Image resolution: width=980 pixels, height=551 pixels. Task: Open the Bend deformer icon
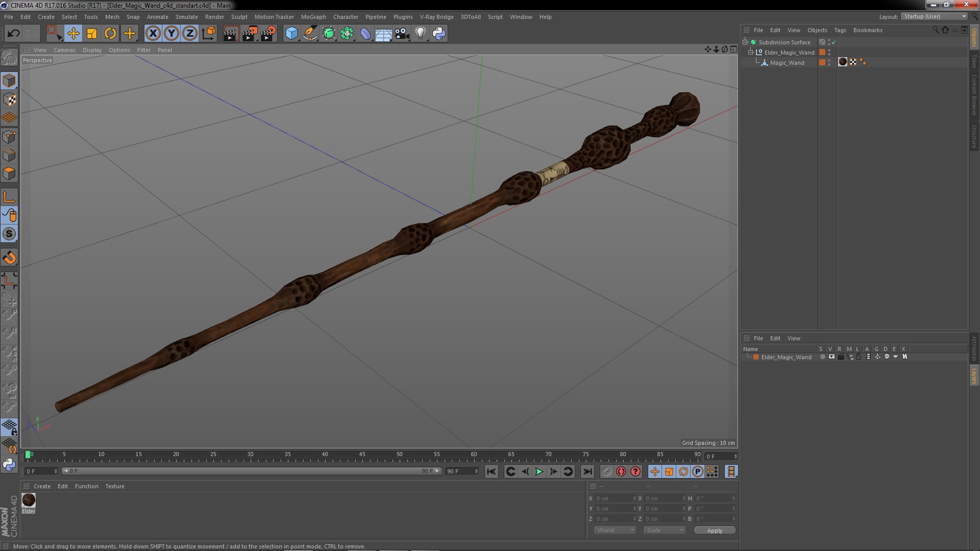point(365,34)
